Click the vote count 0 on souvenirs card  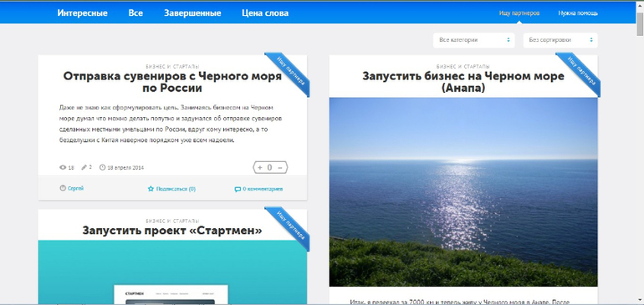point(270,167)
